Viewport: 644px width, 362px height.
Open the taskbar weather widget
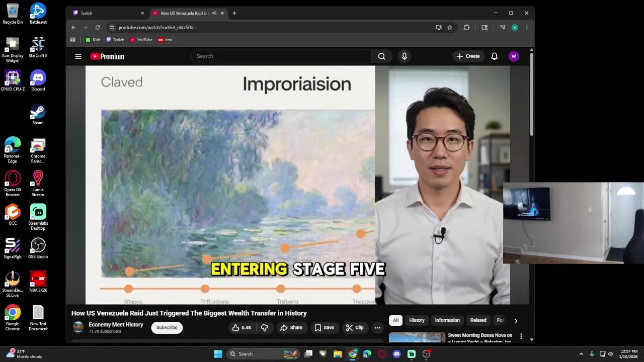(x=24, y=354)
